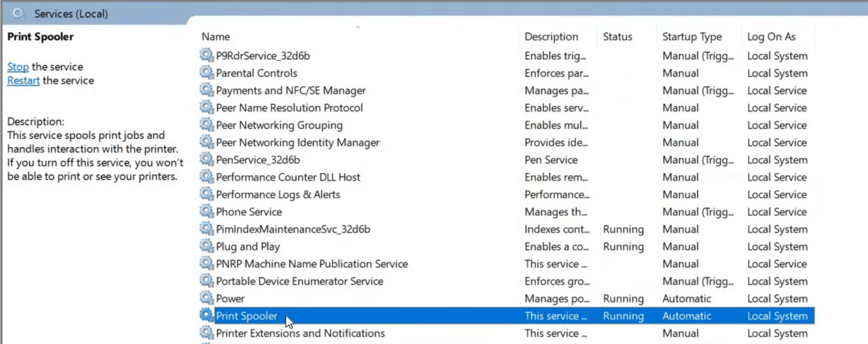Click the gear icon beside Power service
The image size is (868, 344).
pos(206,298)
